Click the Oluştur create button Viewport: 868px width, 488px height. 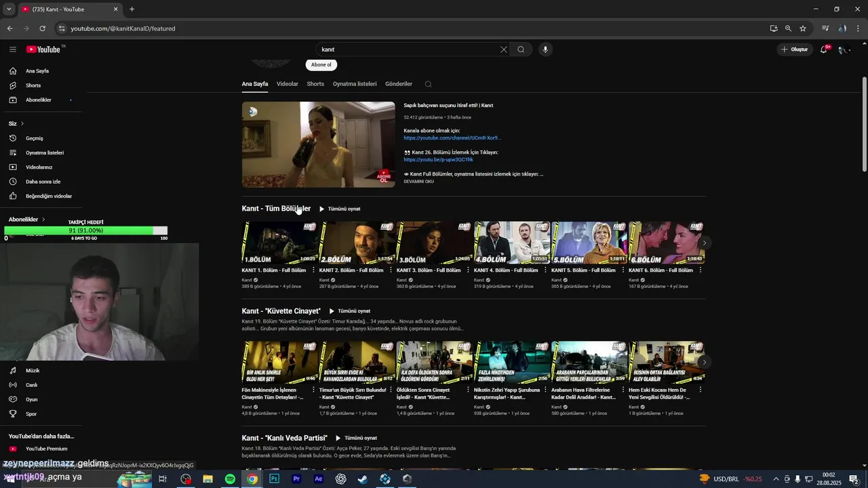pos(795,49)
